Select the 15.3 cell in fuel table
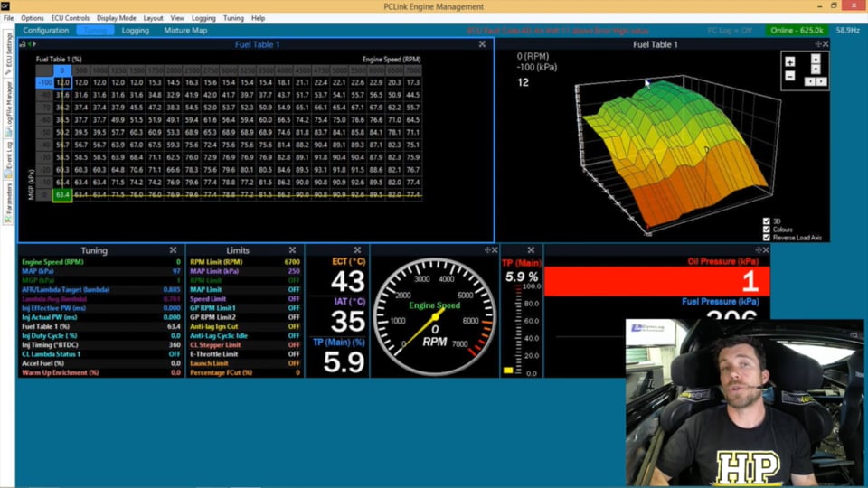This screenshot has height=488, width=868. coord(155,82)
